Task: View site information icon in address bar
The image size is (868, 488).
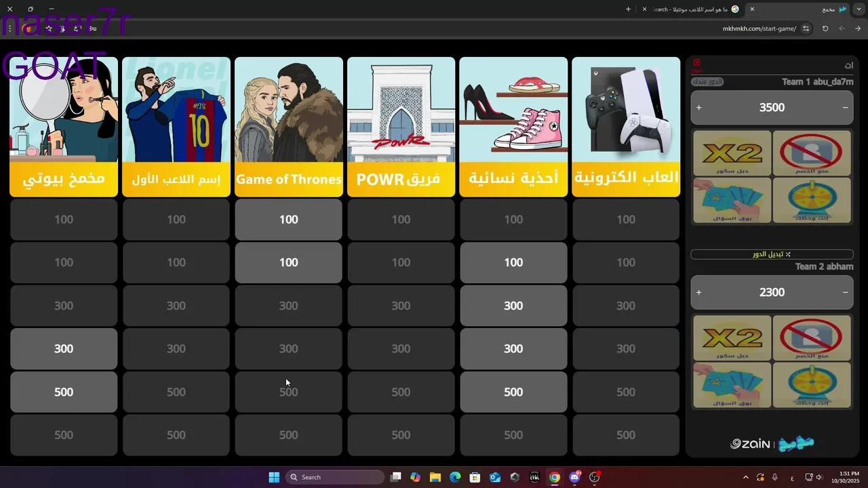Action: click(x=806, y=28)
